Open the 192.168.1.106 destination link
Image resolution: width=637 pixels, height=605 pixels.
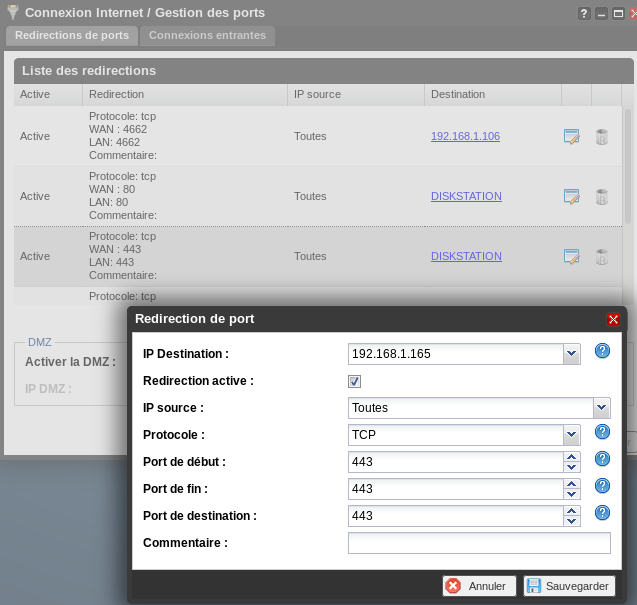point(465,137)
